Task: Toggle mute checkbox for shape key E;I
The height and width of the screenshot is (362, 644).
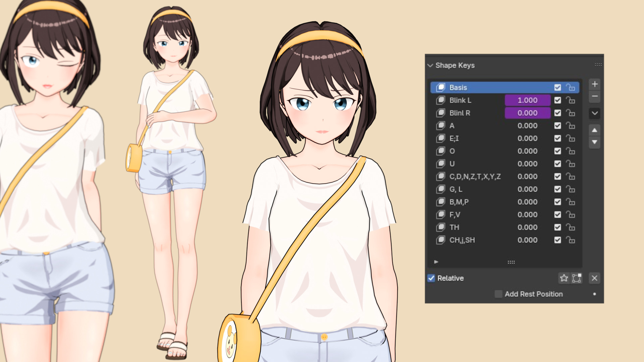Action: pyautogui.click(x=557, y=138)
